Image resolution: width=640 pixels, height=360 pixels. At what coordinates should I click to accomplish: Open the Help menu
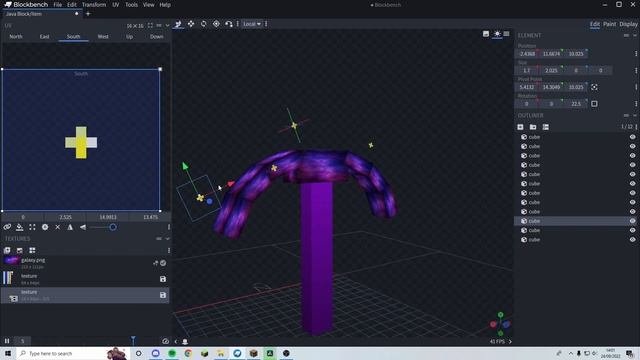point(165,5)
